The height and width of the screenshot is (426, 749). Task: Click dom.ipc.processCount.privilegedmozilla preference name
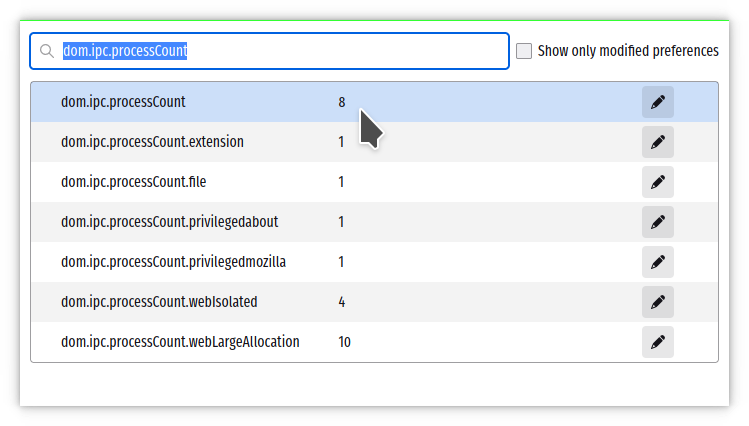(173, 262)
